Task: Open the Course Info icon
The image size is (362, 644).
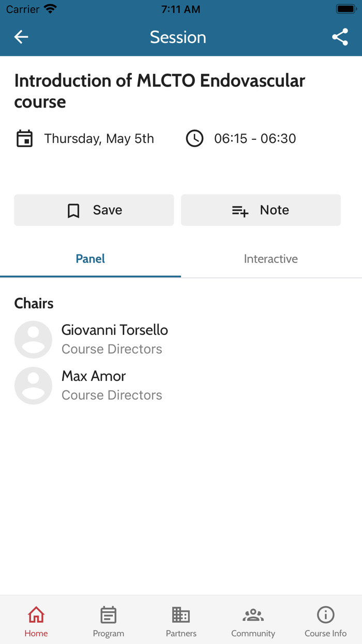Action: [325, 615]
